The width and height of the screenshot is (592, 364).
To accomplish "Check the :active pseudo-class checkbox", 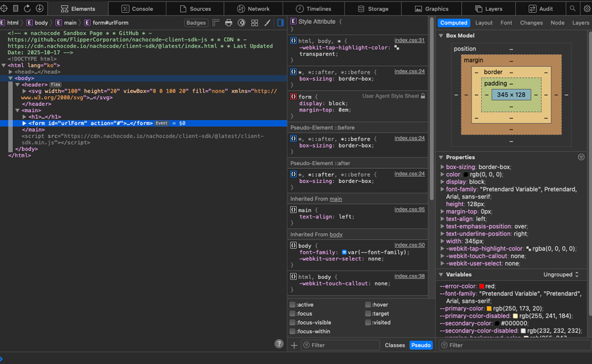I will 292,305.
